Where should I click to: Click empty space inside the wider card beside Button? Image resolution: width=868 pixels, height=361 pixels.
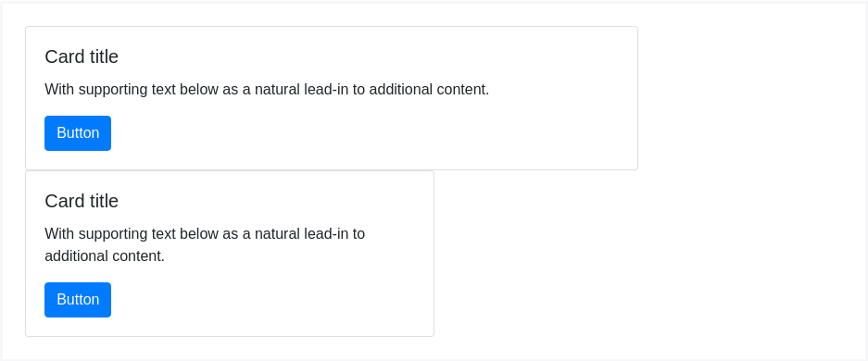point(359,133)
